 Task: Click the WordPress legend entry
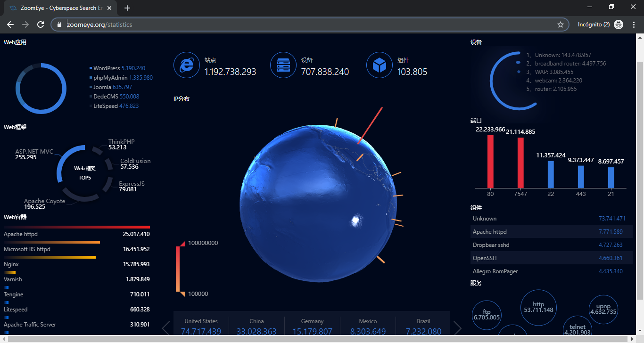pyautogui.click(x=117, y=68)
